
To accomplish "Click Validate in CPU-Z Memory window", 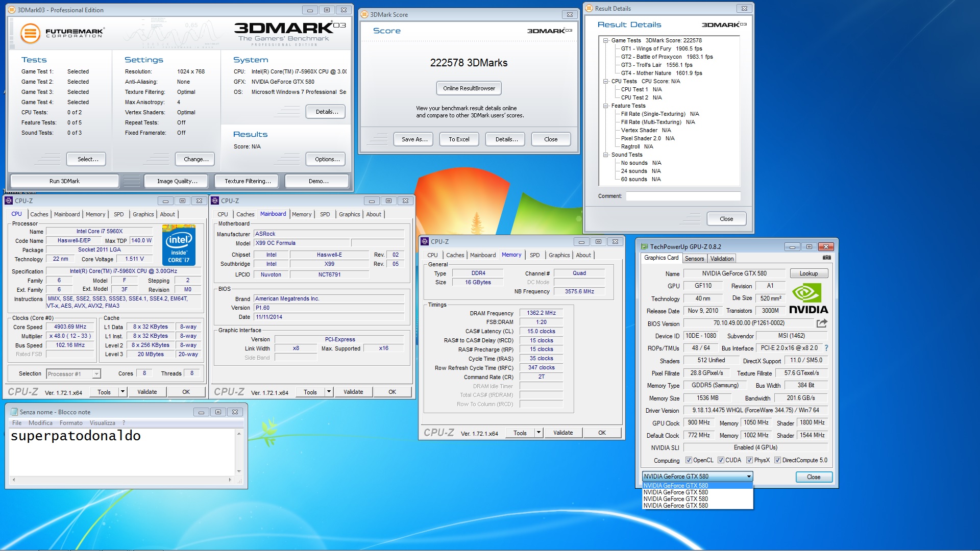I will point(563,433).
